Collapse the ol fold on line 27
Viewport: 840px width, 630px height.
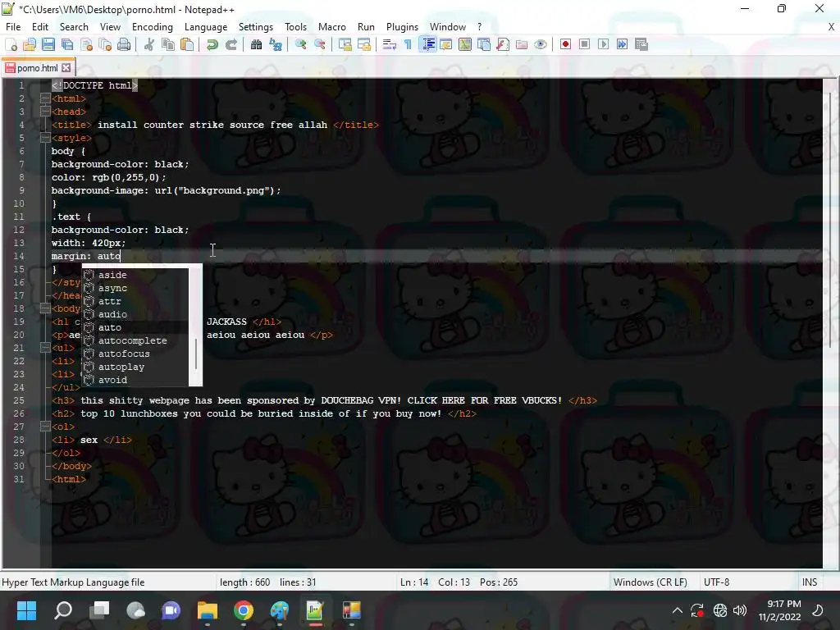tap(45, 427)
